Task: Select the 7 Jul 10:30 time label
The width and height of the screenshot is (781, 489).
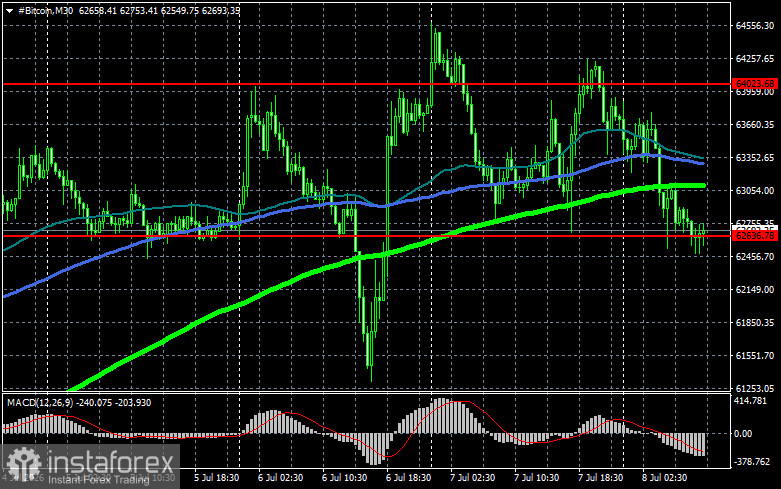Action: tap(537, 478)
